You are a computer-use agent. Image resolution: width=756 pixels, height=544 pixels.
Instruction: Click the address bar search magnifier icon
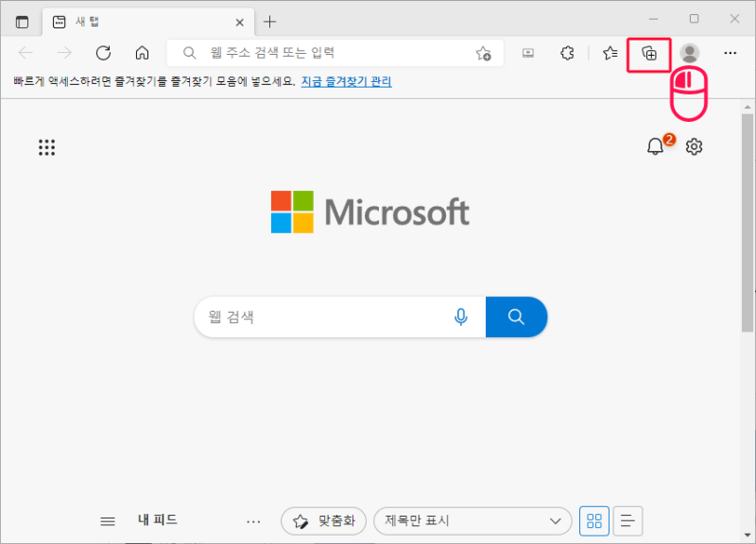[190, 53]
